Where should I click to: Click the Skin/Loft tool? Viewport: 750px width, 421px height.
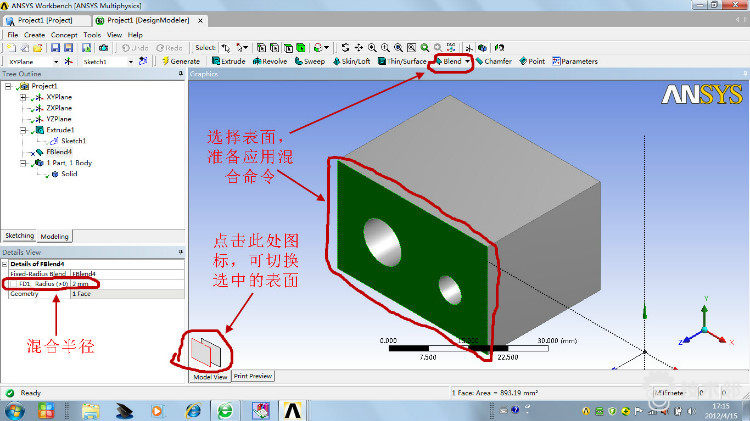(352, 61)
